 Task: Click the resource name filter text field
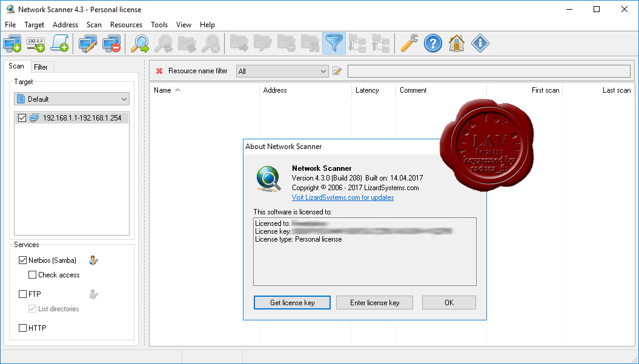pos(489,71)
